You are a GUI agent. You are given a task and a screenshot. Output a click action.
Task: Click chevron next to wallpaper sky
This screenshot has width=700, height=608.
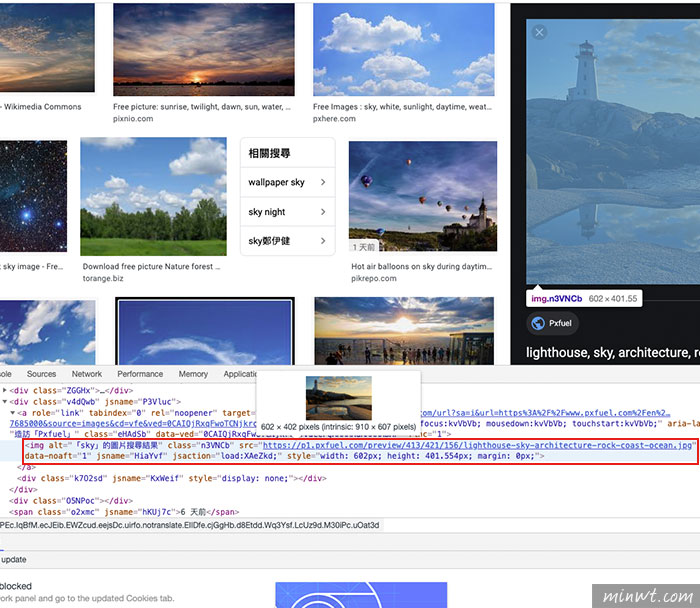[323, 182]
